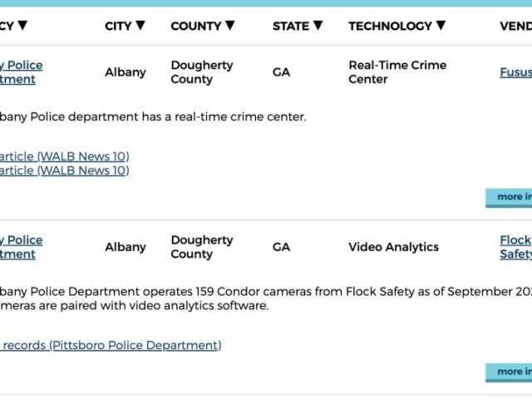Open the first WALB News 10 article
Screen dimensions: 532x399
click(x=65, y=156)
